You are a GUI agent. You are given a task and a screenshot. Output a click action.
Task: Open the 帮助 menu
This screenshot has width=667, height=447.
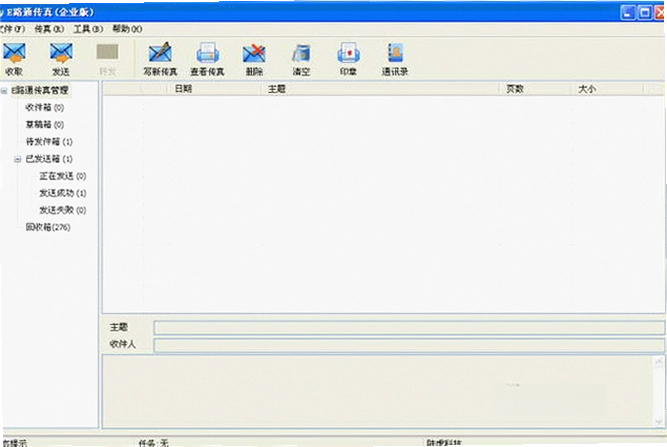pos(127,29)
